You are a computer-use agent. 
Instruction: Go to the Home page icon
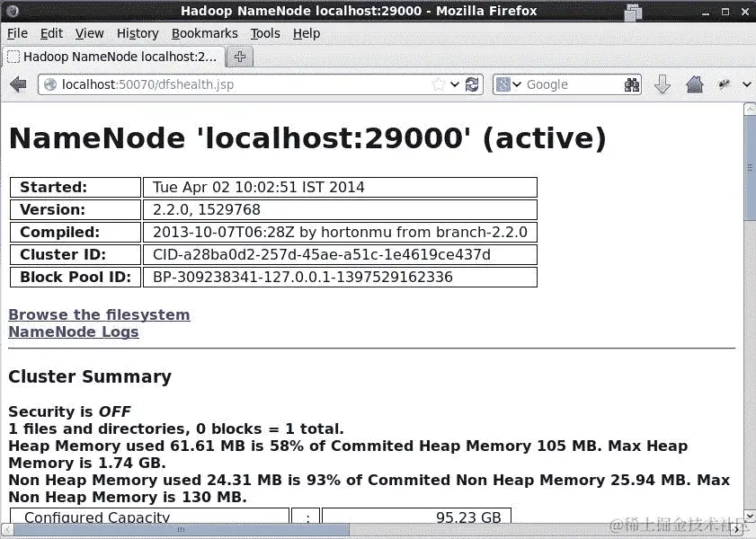tap(695, 84)
